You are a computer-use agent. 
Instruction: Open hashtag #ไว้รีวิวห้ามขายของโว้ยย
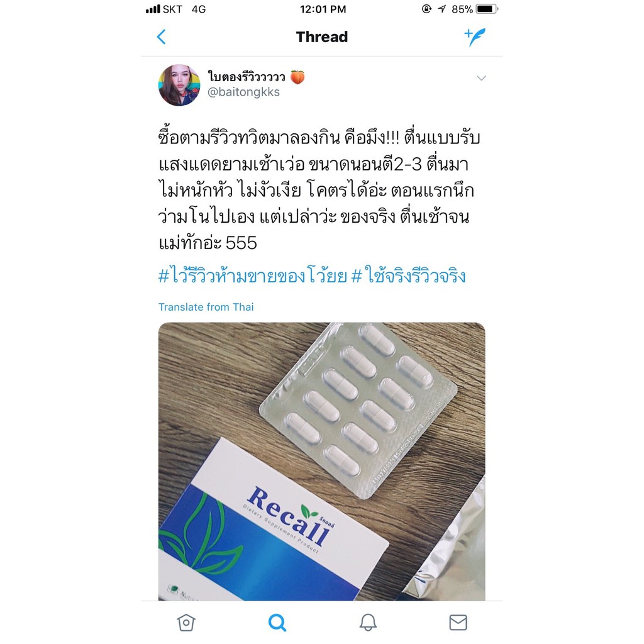click(x=253, y=276)
